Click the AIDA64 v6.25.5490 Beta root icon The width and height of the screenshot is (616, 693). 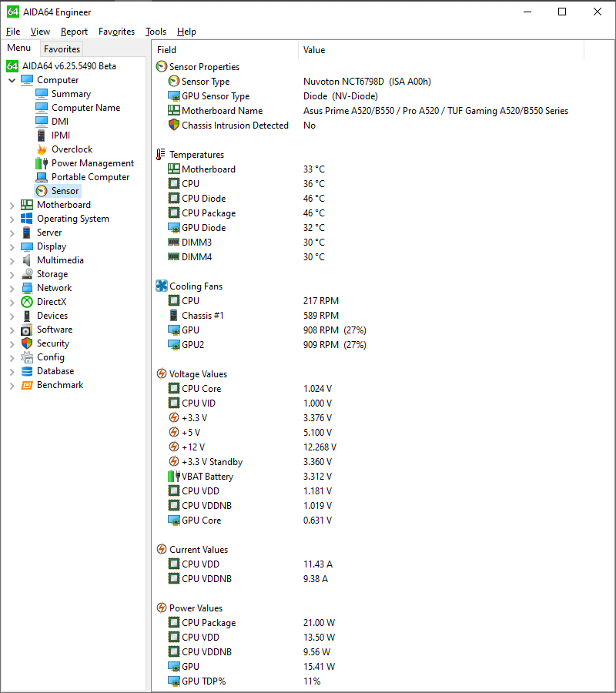pyautogui.click(x=12, y=66)
